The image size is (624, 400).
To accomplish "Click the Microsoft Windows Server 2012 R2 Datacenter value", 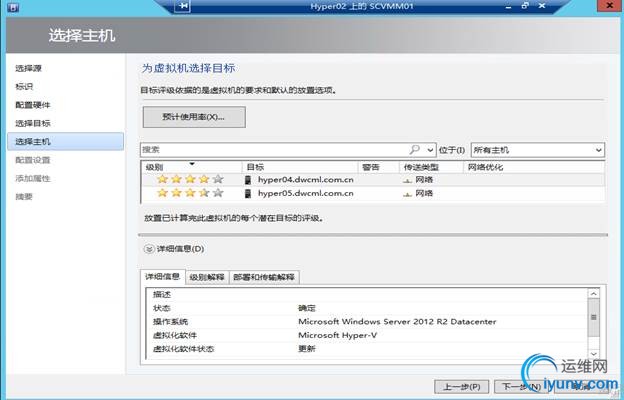I will pyautogui.click(x=397, y=322).
